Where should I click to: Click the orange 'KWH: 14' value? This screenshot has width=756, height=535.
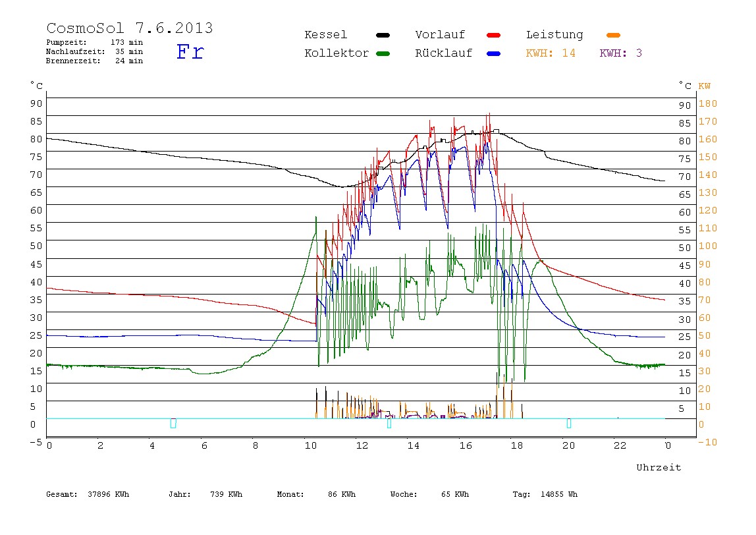[x=551, y=53]
